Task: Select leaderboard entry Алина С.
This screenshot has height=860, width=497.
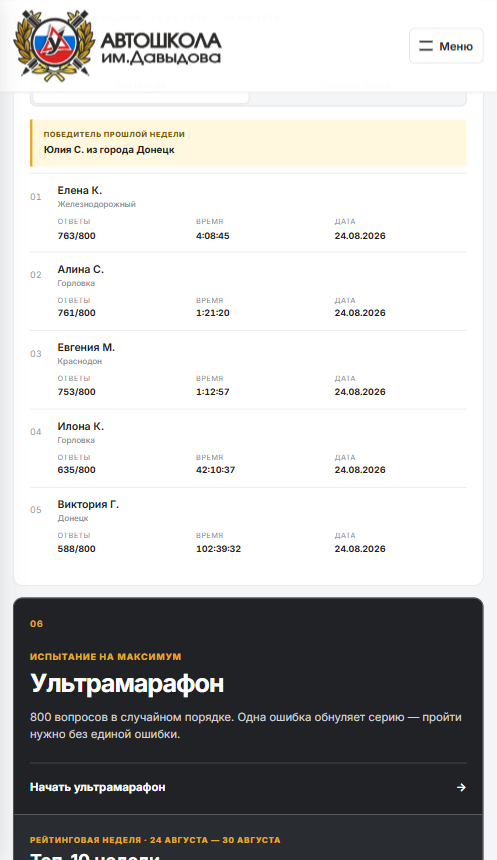Action: click(x=248, y=291)
